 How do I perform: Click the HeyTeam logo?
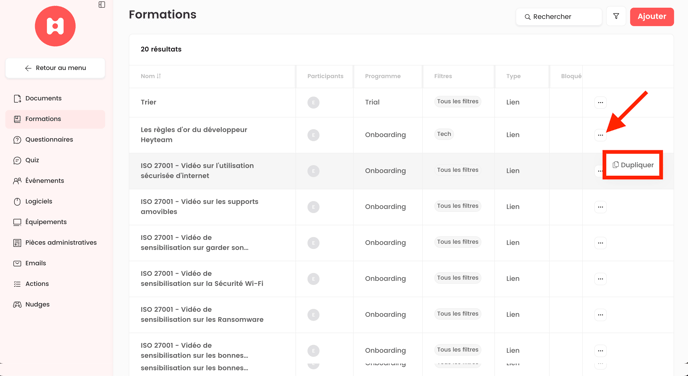[x=55, y=26]
